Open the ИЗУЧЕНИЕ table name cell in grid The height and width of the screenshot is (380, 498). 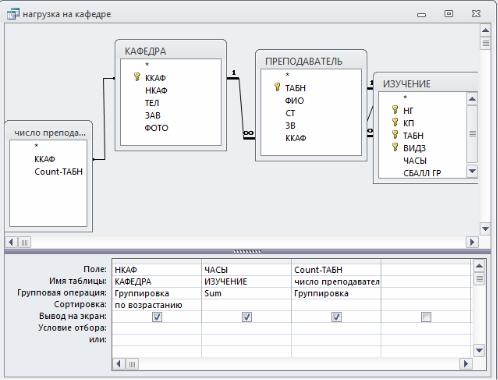click(247, 282)
